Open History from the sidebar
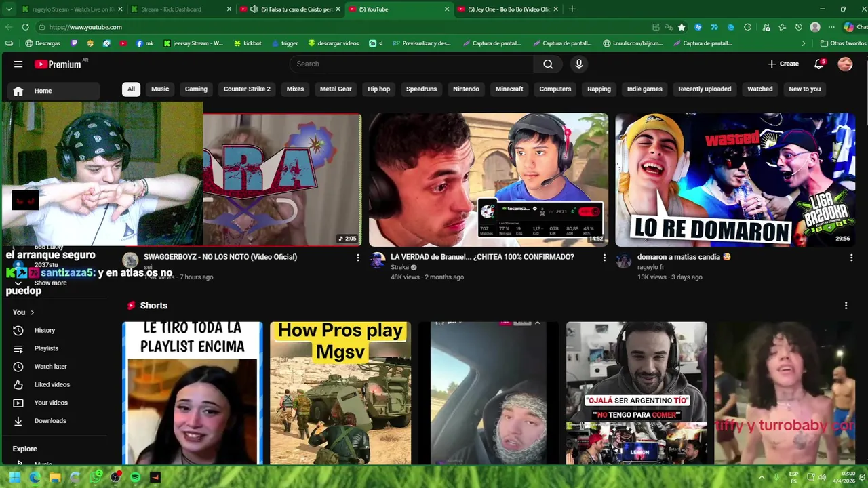Viewport: 868px width, 488px height. coord(45,330)
